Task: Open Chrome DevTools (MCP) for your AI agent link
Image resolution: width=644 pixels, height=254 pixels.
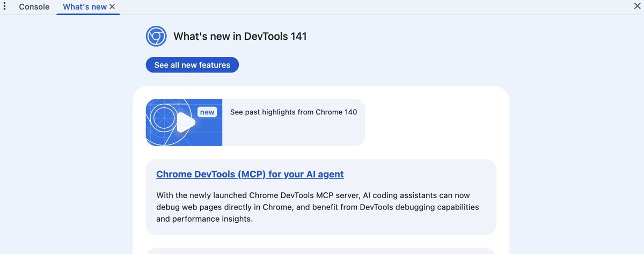Action: point(250,175)
